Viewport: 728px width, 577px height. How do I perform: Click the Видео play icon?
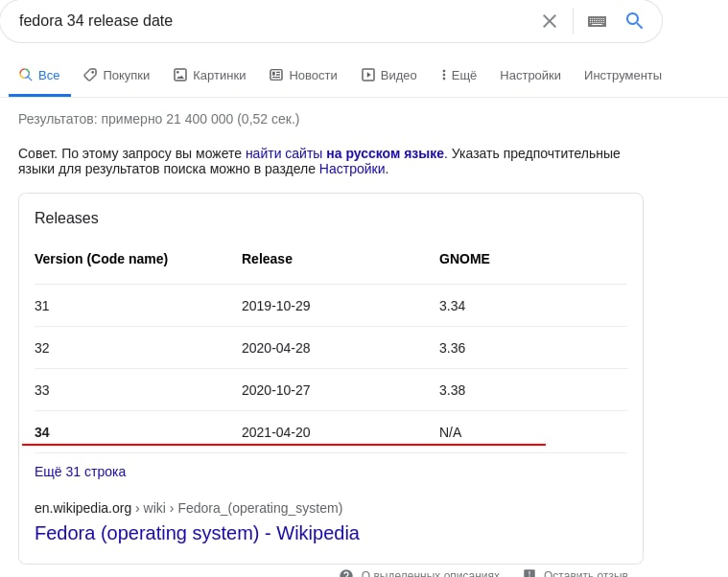point(368,75)
